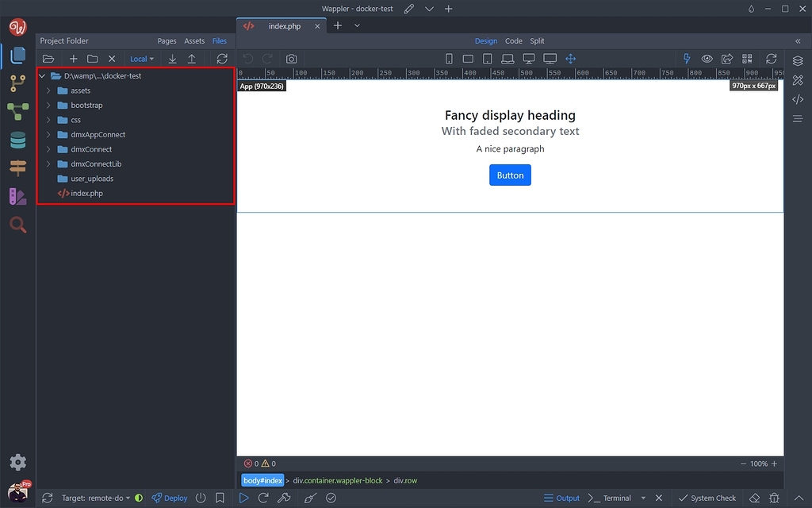Open the File Manager sidebar panel
The image size is (812, 508).
point(18,55)
